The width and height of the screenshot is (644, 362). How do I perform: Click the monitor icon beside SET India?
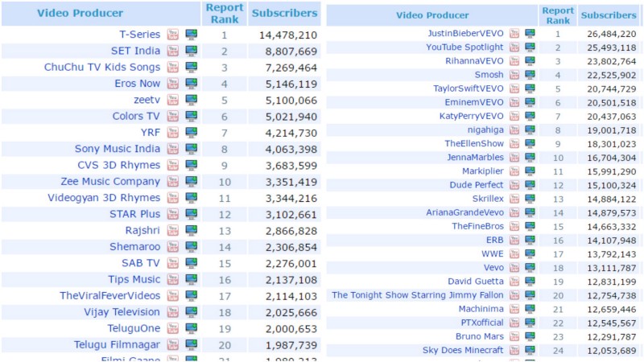192,51
